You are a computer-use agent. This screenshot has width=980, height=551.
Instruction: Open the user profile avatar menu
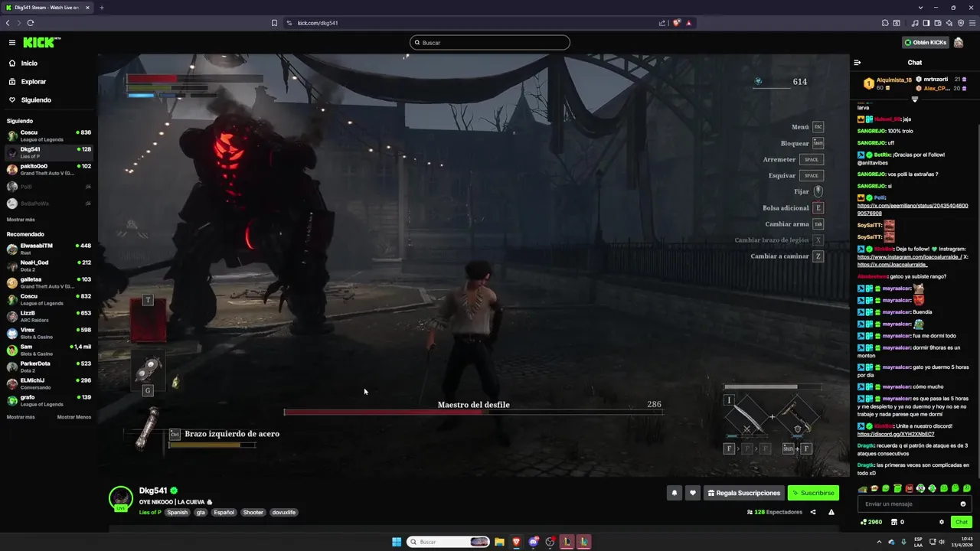[x=959, y=43]
